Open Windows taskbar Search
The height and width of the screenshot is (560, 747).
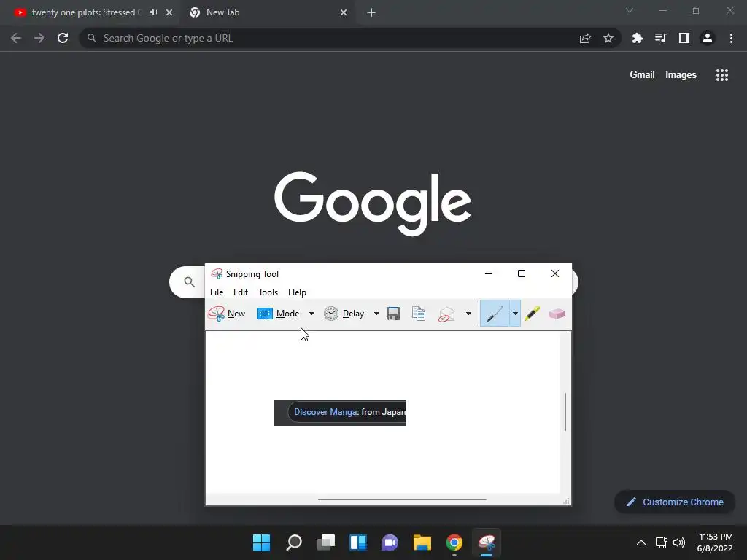click(293, 542)
